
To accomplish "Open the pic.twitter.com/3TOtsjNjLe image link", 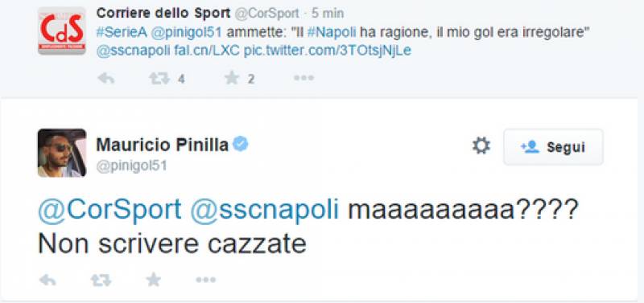I will click(x=328, y=51).
